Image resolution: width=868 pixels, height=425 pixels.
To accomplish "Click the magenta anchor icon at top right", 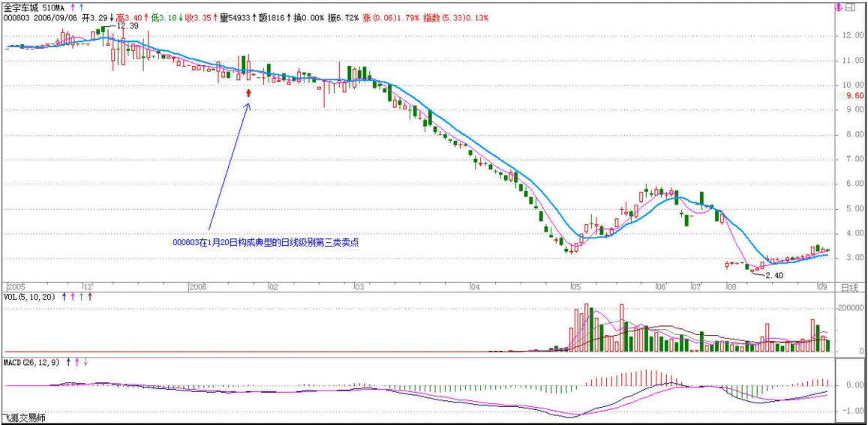I will click(838, 7).
